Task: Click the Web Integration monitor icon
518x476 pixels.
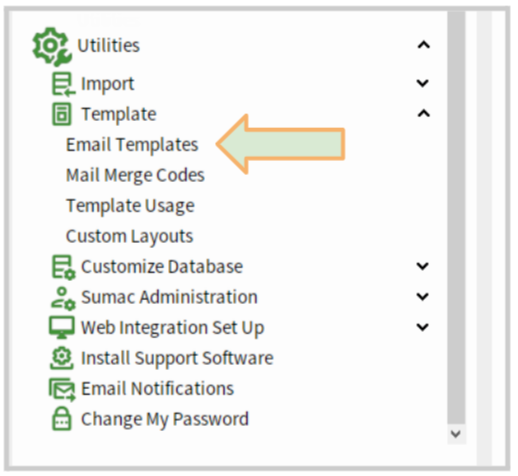Action: pos(62,328)
